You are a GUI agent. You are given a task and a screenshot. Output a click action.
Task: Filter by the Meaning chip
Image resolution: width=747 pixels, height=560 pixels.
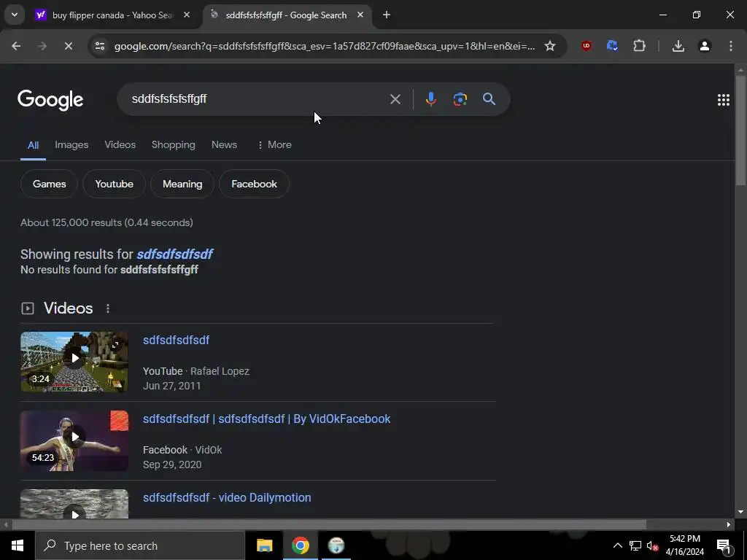click(182, 184)
